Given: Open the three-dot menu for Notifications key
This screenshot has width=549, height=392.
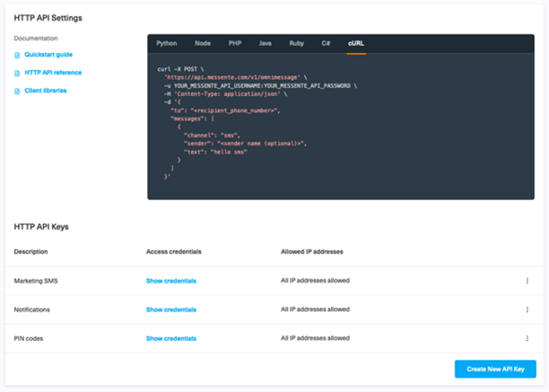Looking at the screenshot, I should [527, 309].
